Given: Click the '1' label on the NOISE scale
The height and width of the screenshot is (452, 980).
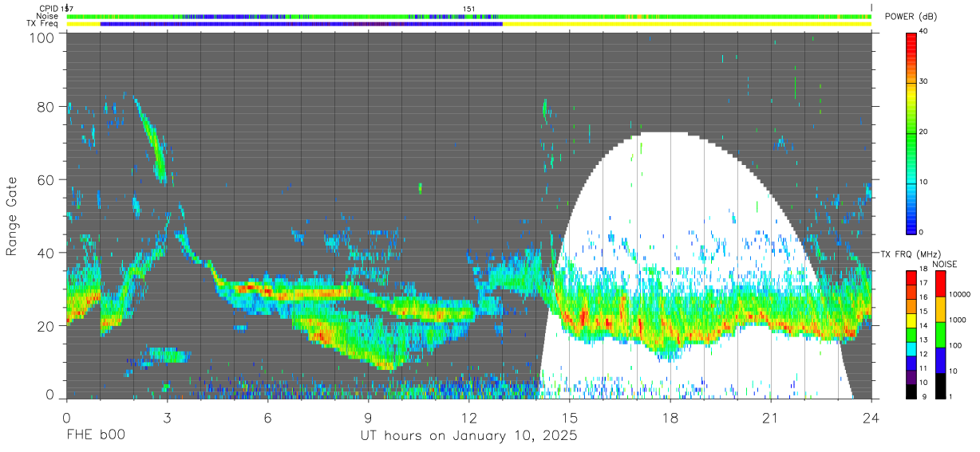Looking at the screenshot, I should point(951,396).
